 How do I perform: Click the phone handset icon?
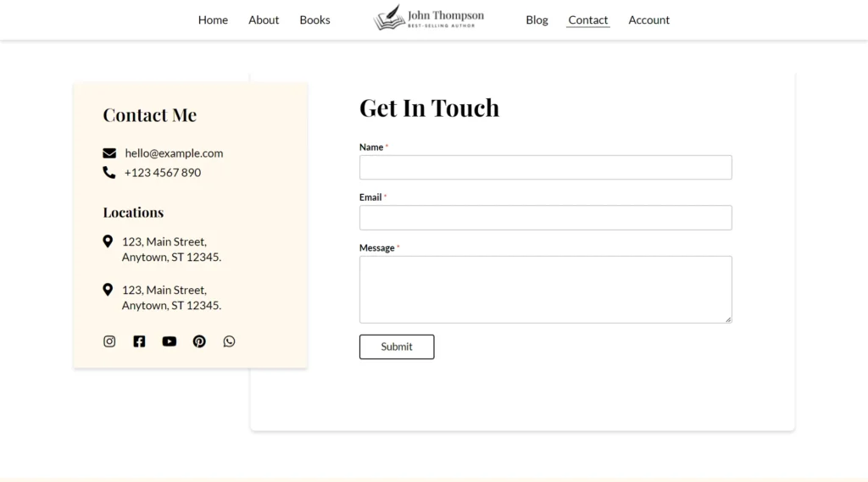(109, 173)
